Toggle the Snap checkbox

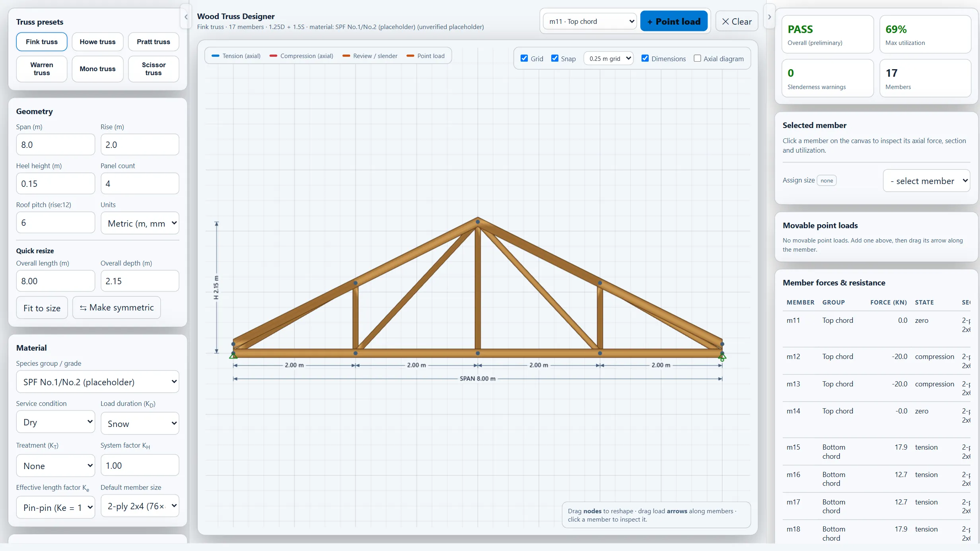(554, 58)
